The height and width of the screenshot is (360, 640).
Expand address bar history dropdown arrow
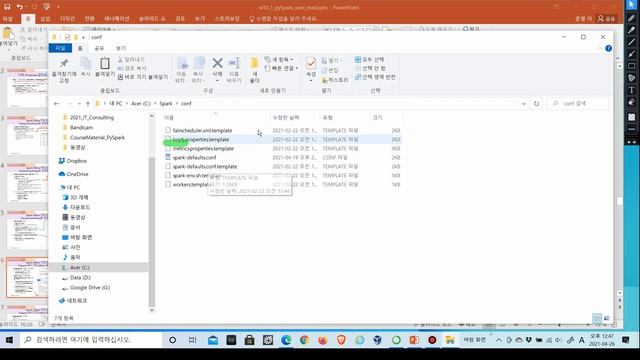(x=523, y=104)
